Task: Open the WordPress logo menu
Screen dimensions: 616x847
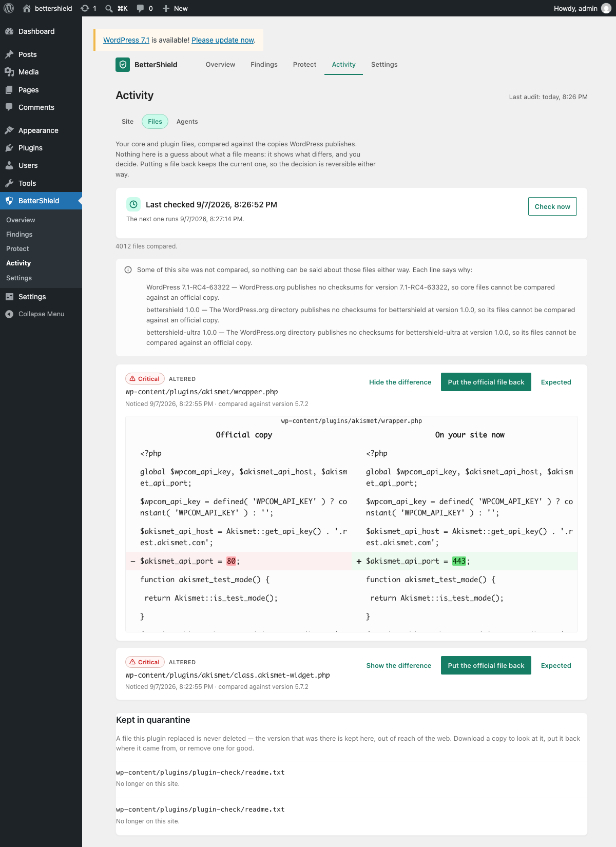Action: click(x=9, y=8)
